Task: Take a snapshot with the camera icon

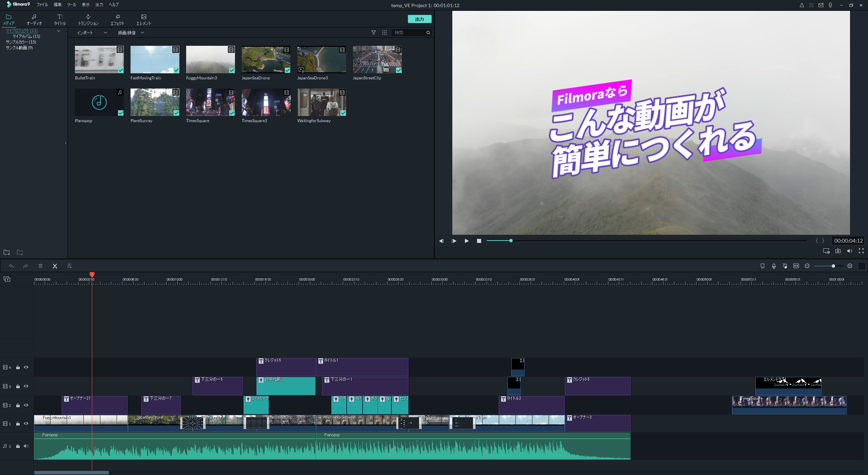Action: pyautogui.click(x=838, y=251)
